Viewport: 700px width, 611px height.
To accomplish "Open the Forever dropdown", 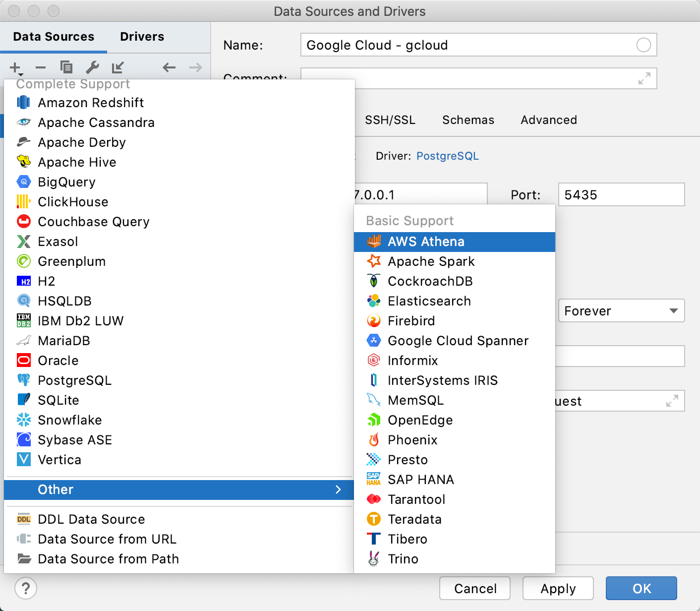I will (621, 311).
